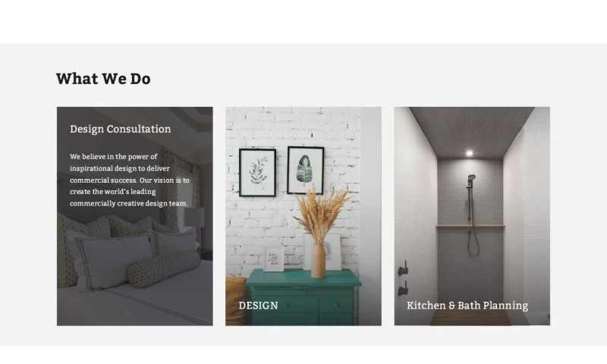Click the bedside lamp shade
The width and height of the screenshot is (607, 364).
coord(194,217)
